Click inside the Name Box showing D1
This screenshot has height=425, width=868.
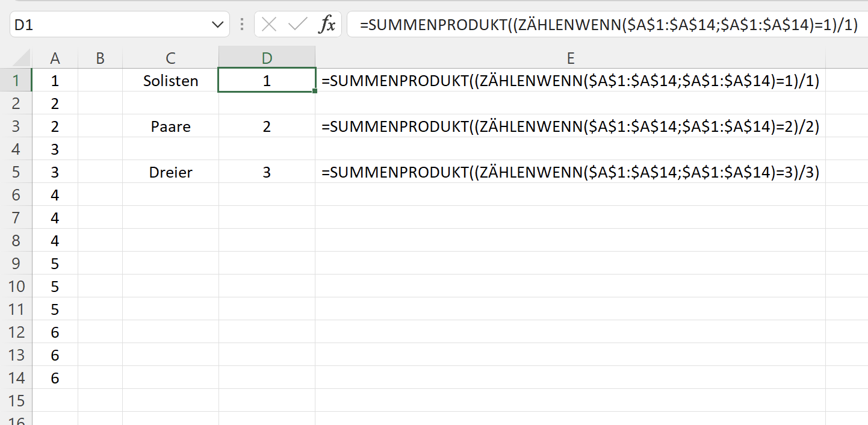click(x=108, y=25)
